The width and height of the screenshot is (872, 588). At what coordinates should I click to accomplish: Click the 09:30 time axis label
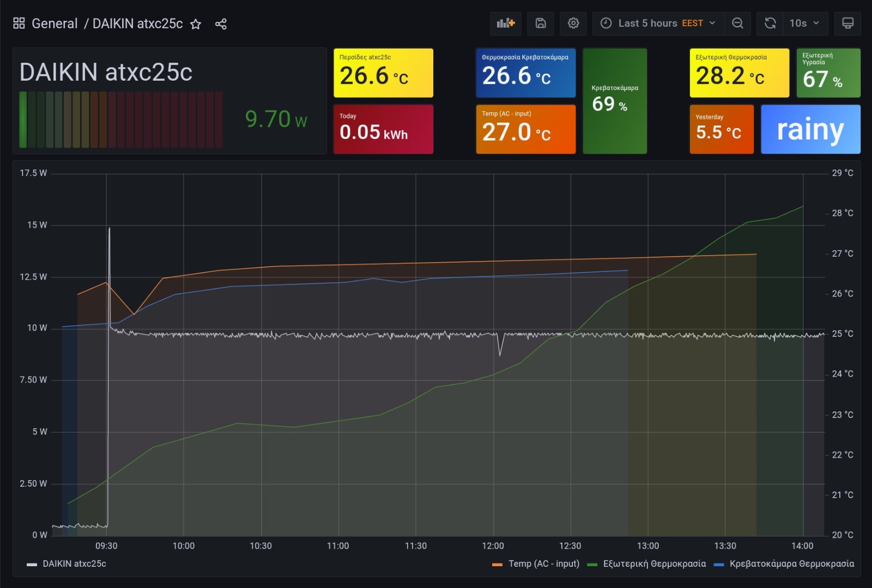(x=106, y=545)
